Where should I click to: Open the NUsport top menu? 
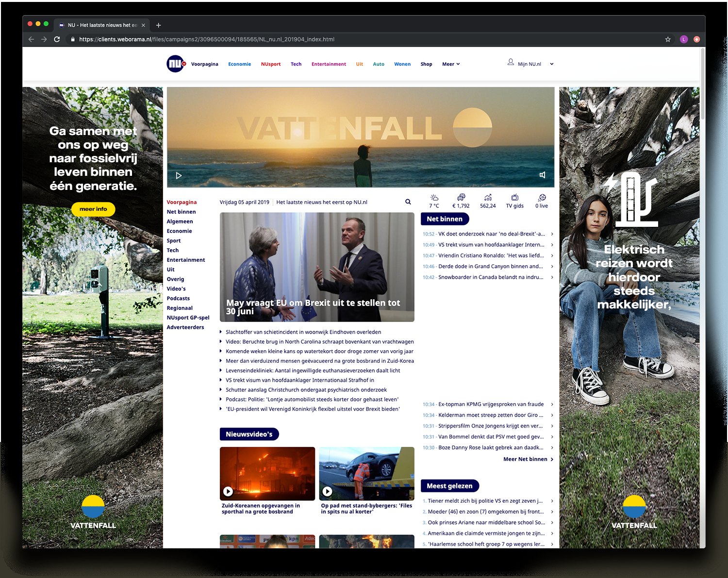coord(271,64)
